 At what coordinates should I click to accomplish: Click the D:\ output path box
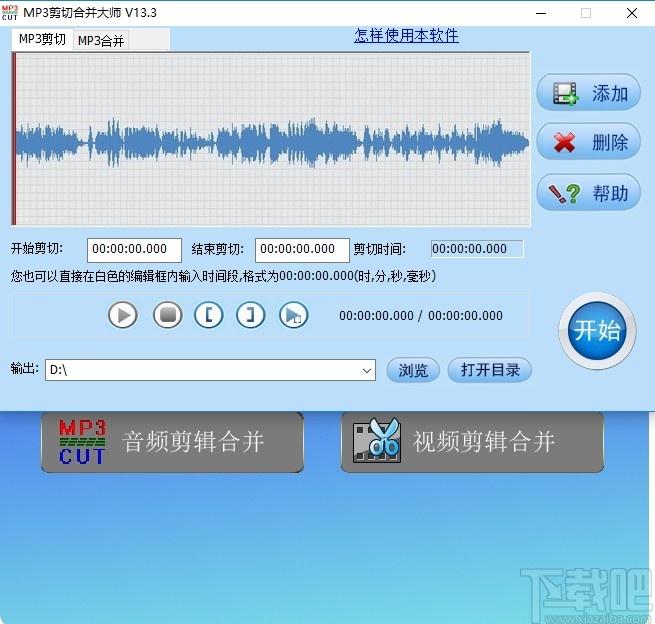pyautogui.click(x=210, y=370)
